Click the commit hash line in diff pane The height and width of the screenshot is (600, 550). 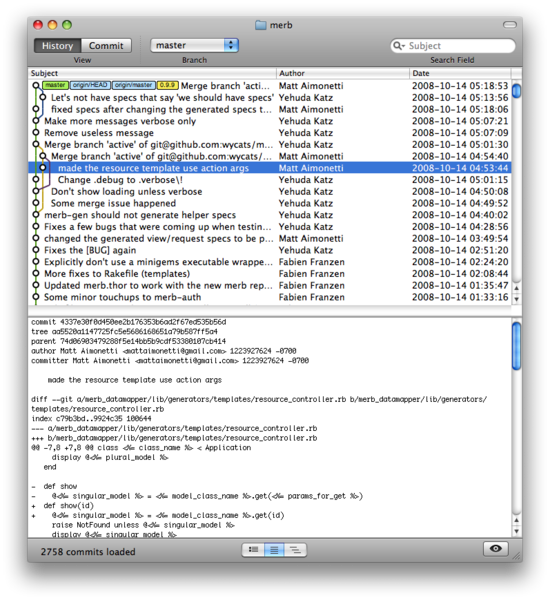129,322
